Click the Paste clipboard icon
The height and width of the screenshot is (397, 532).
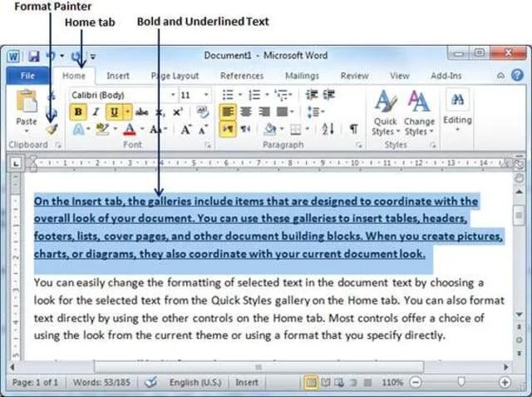click(x=27, y=102)
